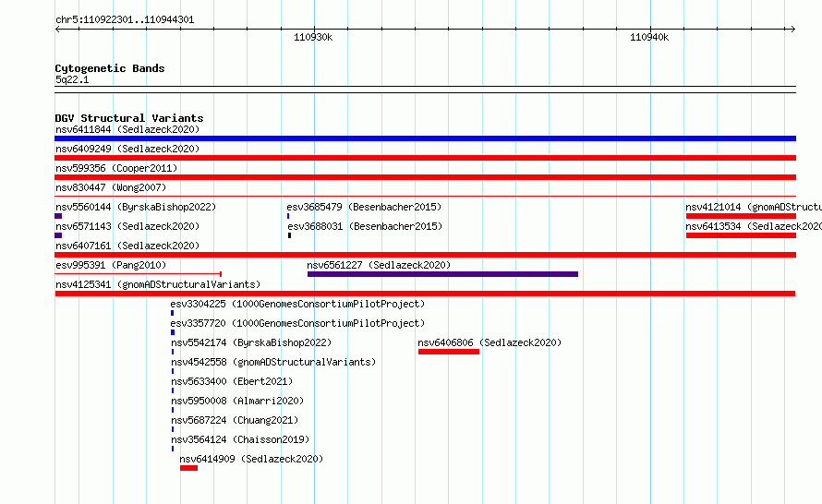Screen dimensions: 822x504
Task: Click the purple nsv6561227 variant bar
Action: tap(442, 274)
